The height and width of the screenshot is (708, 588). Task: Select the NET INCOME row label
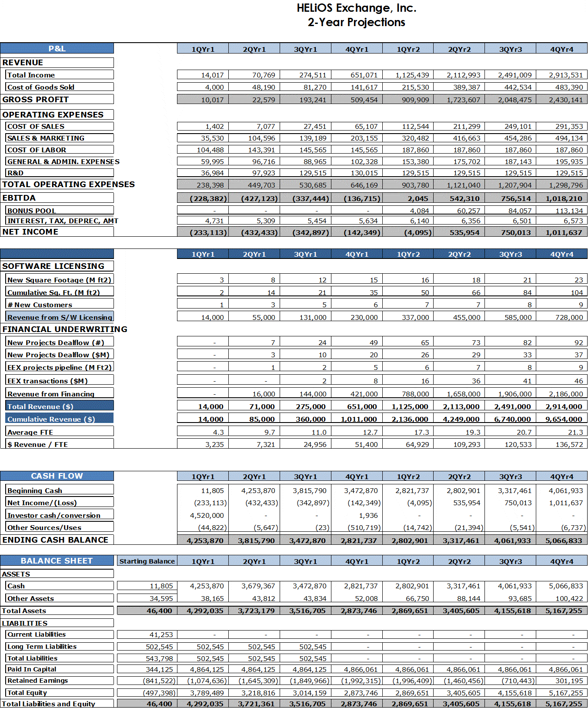[30, 232]
